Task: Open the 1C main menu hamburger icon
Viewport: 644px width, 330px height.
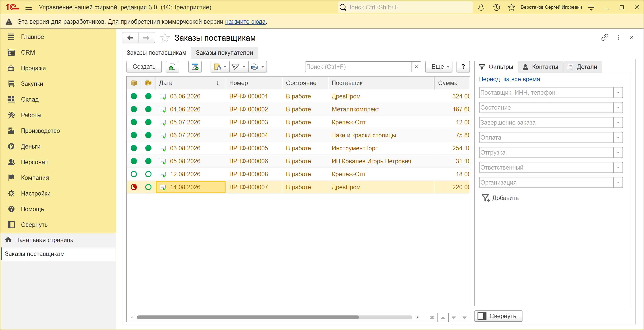Action: click(x=29, y=7)
